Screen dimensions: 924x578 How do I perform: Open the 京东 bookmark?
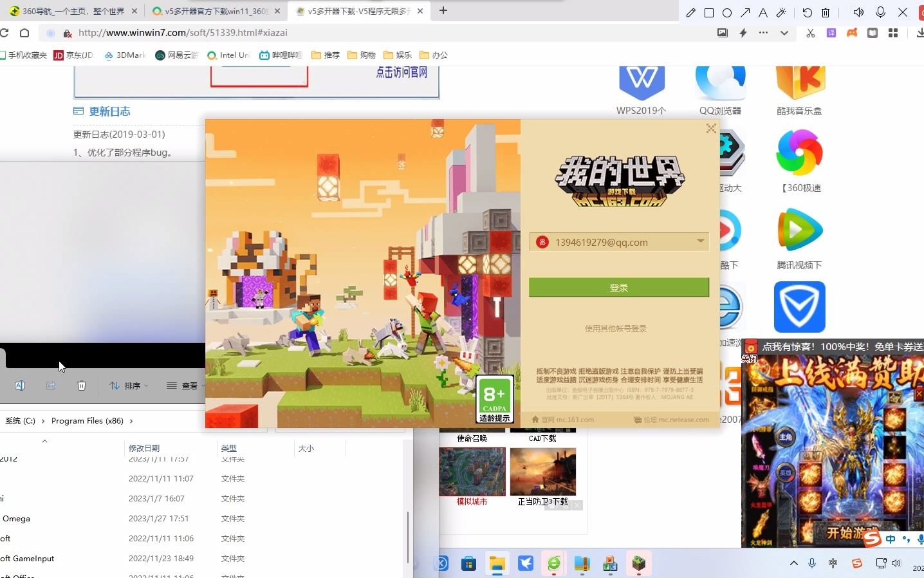(x=73, y=55)
